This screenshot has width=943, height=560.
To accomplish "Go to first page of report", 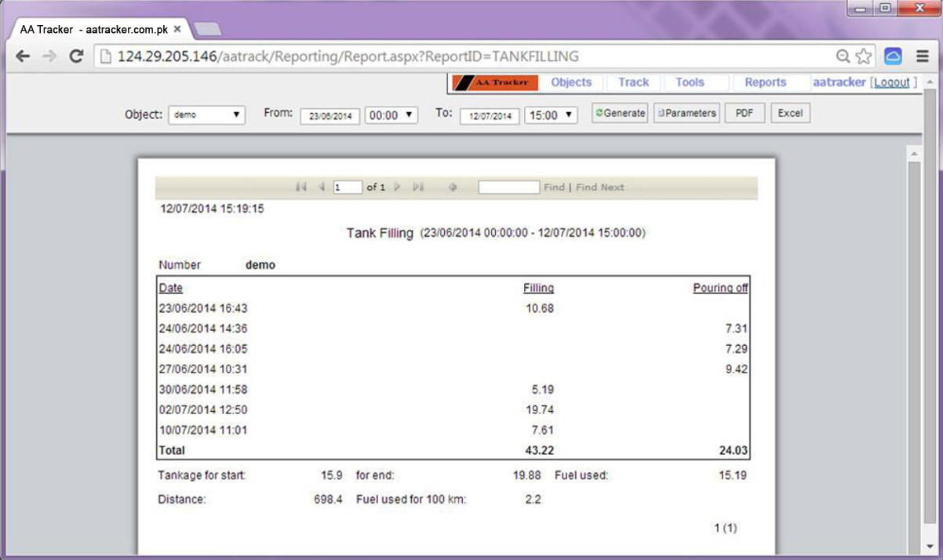I will click(x=300, y=187).
